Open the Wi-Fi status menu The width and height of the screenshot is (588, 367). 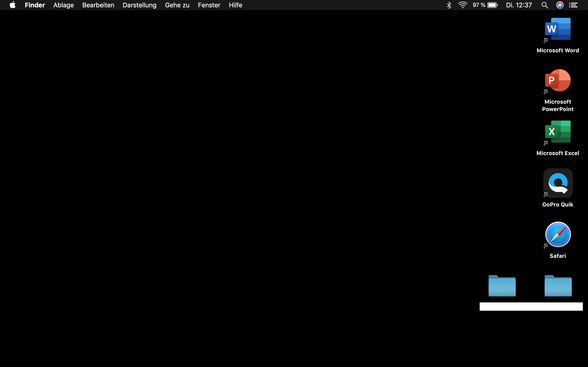pyautogui.click(x=463, y=5)
